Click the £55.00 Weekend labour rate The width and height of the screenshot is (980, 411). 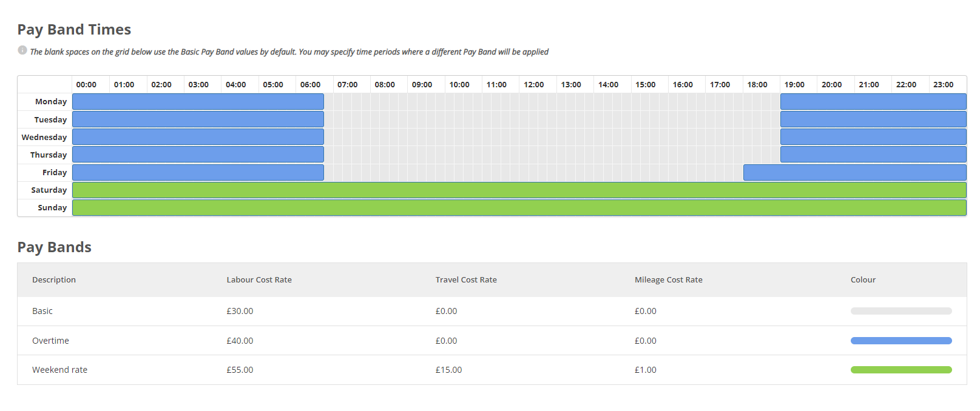click(240, 370)
